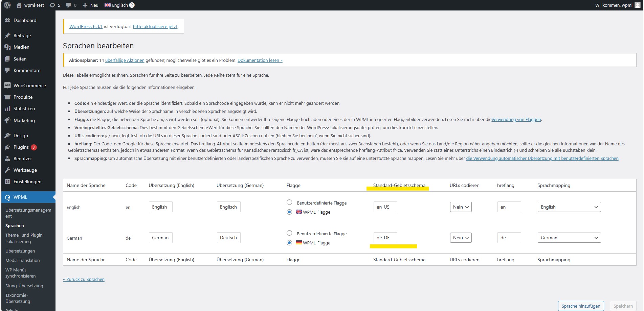Image resolution: width=644 pixels, height=311 pixels.
Task: Click the Medien media icon
Action: 7,47
